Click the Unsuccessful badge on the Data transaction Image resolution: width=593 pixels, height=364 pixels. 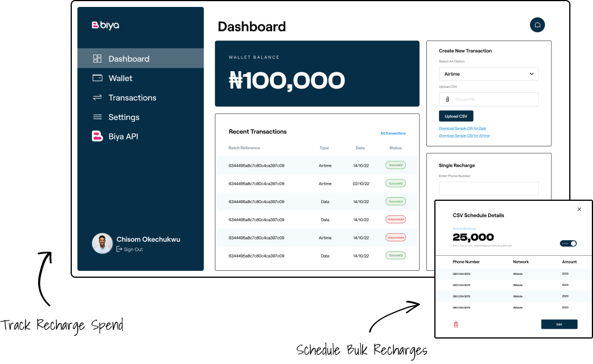click(x=396, y=219)
